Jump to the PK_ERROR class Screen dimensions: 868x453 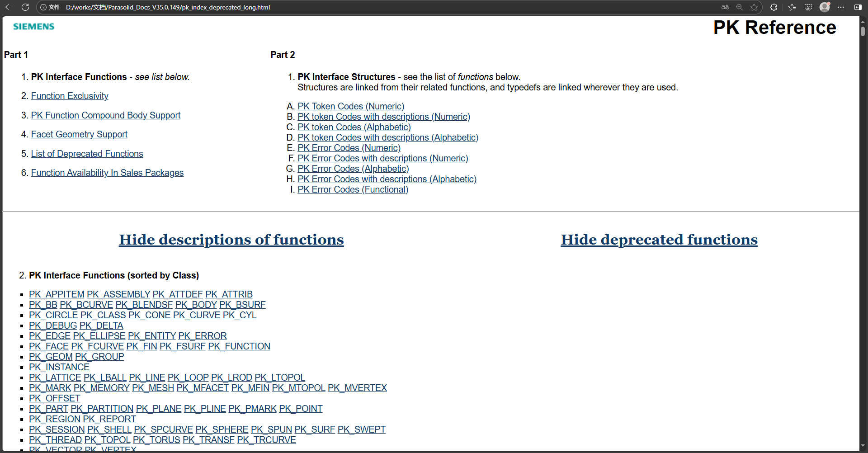203,336
